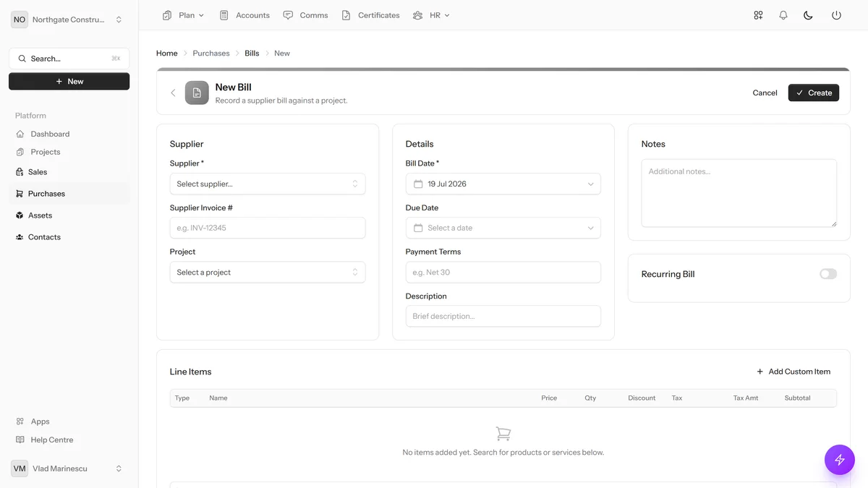The width and height of the screenshot is (868, 488).
Task: Open the purple lightning assistant button
Action: coord(840,459)
